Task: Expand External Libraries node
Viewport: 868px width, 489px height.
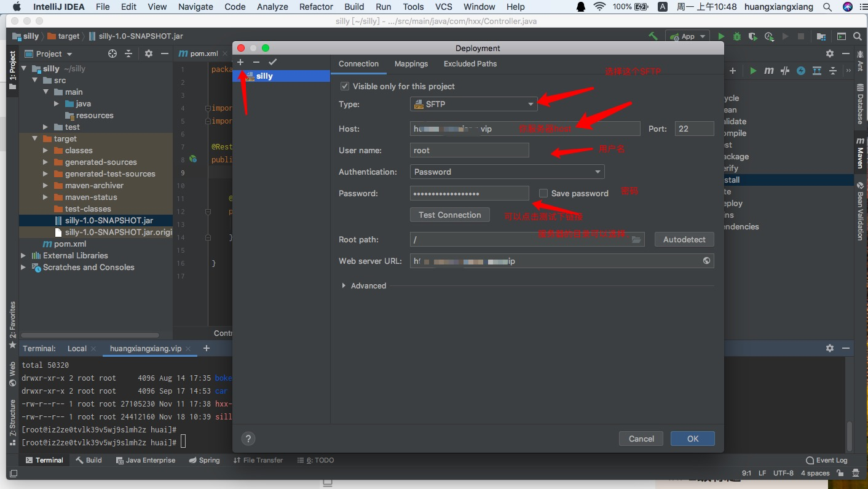Action: (23, 256)
